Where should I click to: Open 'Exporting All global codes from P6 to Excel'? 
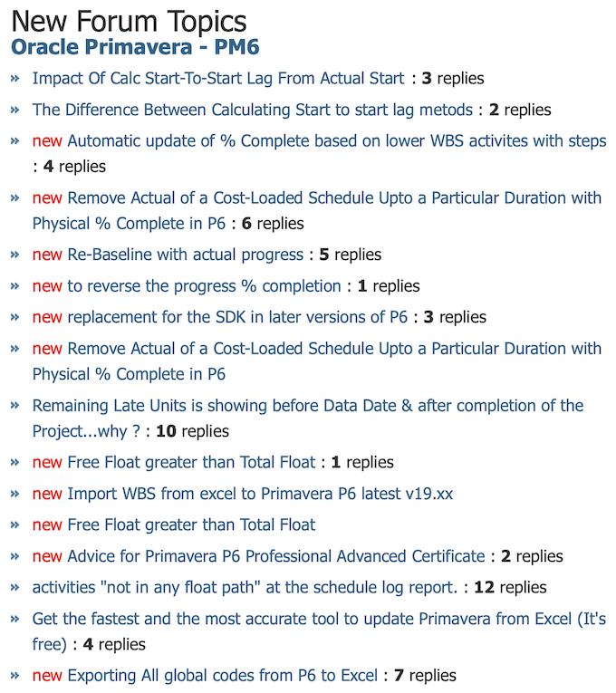point(222,675)
